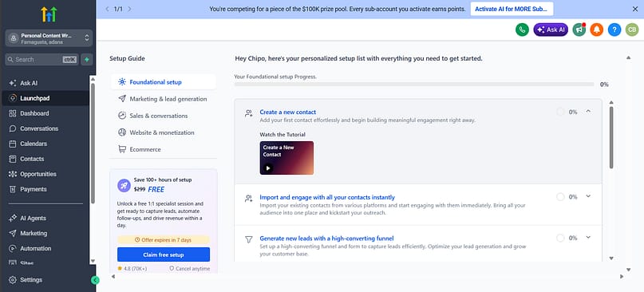Click the page scroll-up arrow
Viewport: 644px width, 292px height.
628,58
